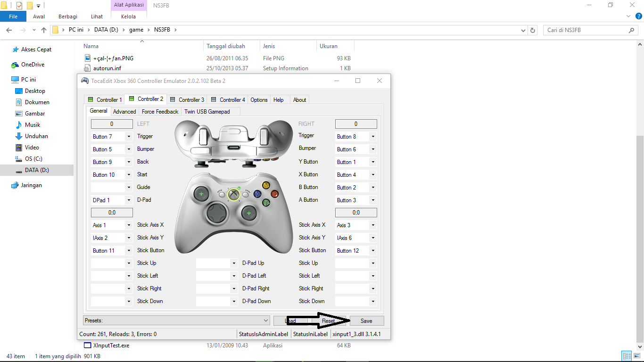Viewport: 644px width, 362px height.
Task: Expand the D-Pad Up mapping dropdown
Action: 234,263
